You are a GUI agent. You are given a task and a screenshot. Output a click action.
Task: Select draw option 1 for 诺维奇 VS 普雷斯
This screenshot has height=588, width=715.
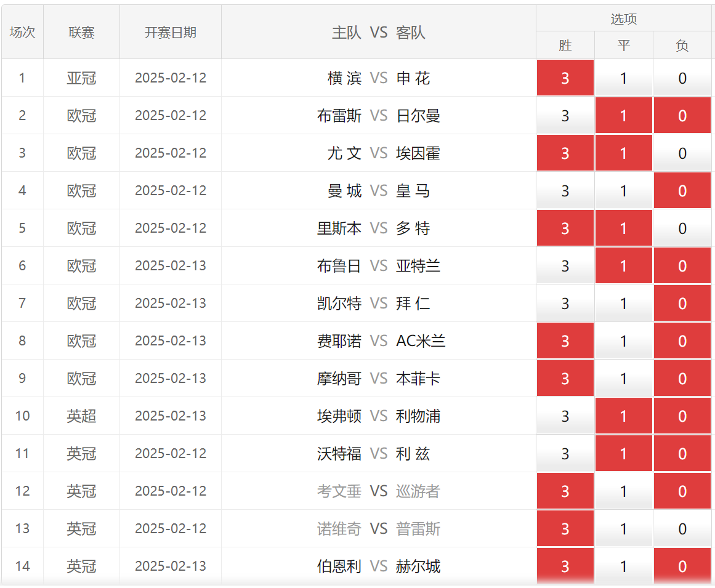click(623, 528)
